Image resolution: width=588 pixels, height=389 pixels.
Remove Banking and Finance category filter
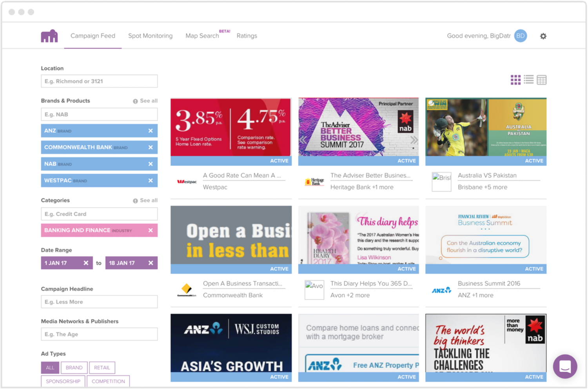pyautogui.click(x=151, y=230)
